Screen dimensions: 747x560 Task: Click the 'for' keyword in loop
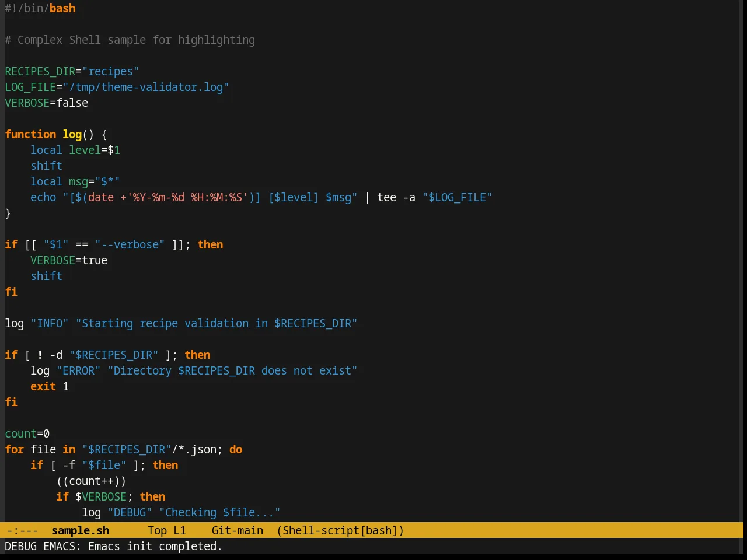tap(14, 449)
